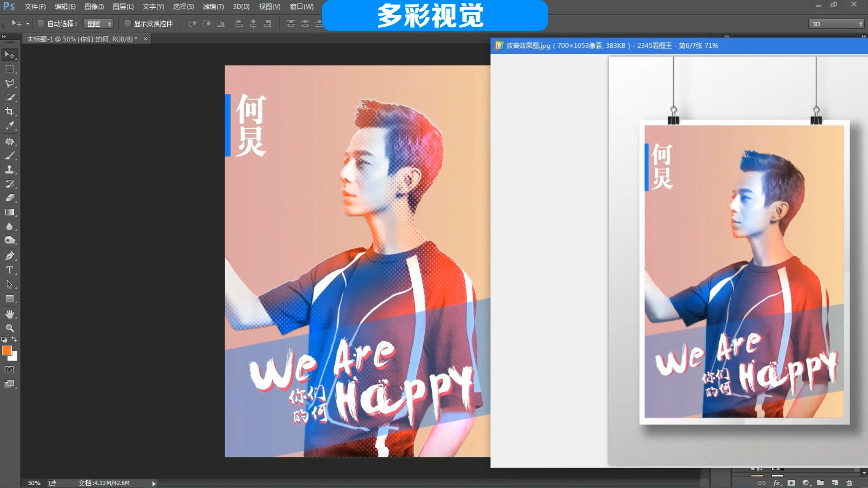868x488 pixels.
Task: Open the 3D workspace dropdown
Action: tap(836, 24)
